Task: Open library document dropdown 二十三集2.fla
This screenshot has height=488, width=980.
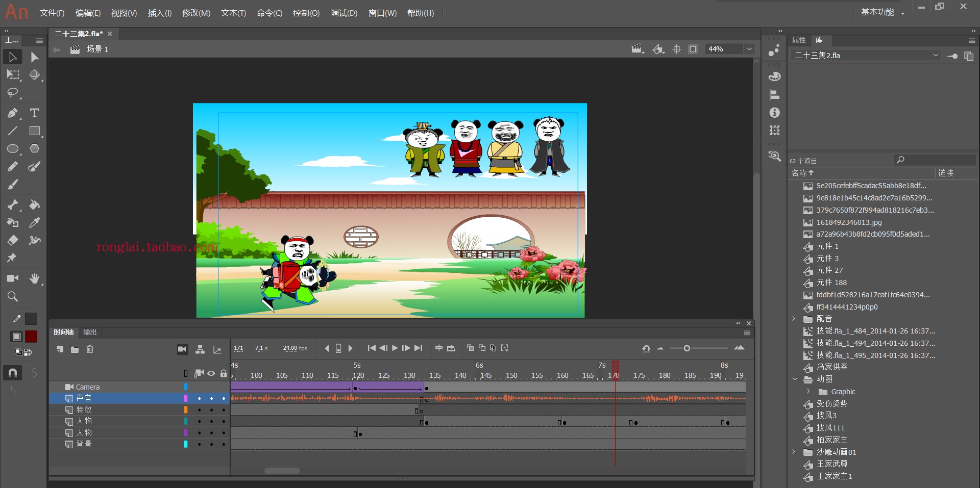Action: click(x=866, y=55)
